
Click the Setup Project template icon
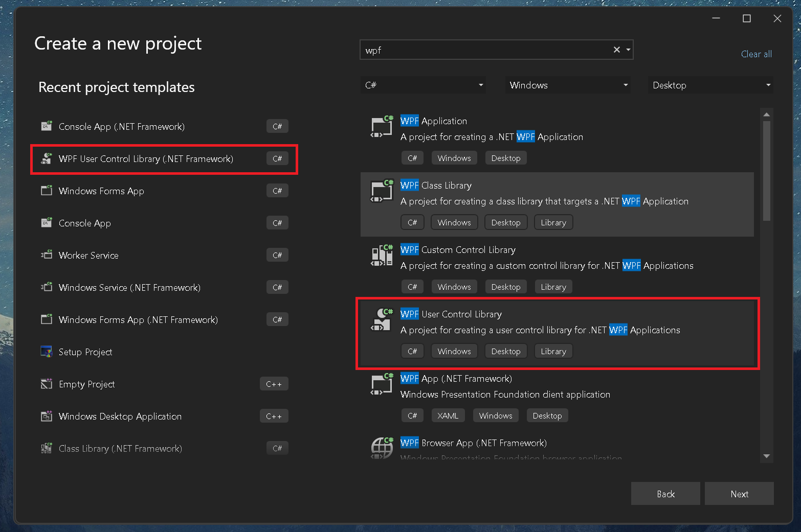[47, 352]
